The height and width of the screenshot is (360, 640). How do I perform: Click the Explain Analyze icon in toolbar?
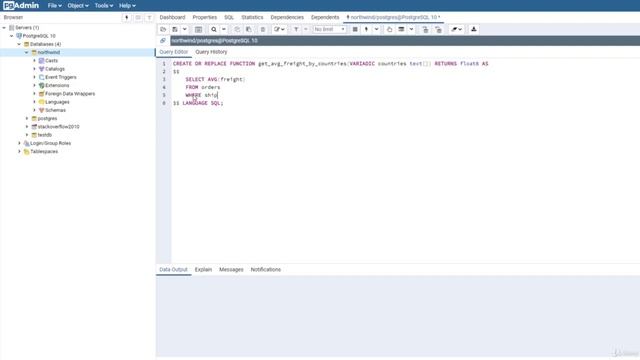401,29
